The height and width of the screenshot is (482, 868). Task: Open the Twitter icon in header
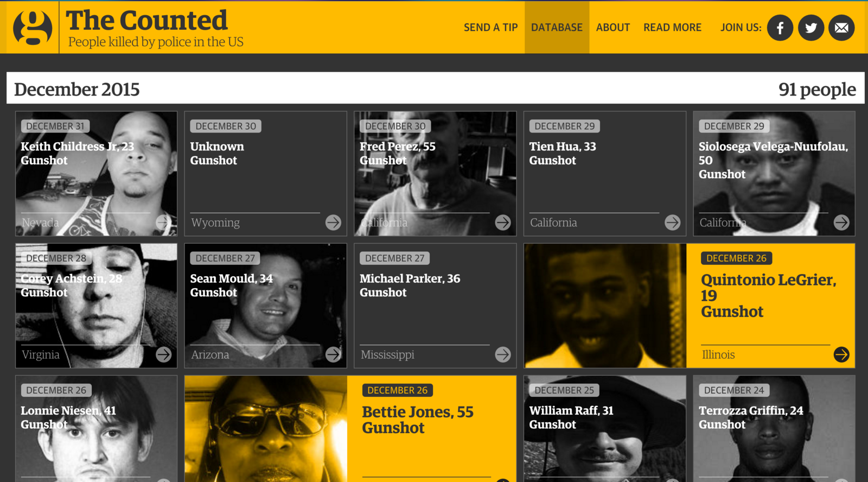click(x=811, y=28)
